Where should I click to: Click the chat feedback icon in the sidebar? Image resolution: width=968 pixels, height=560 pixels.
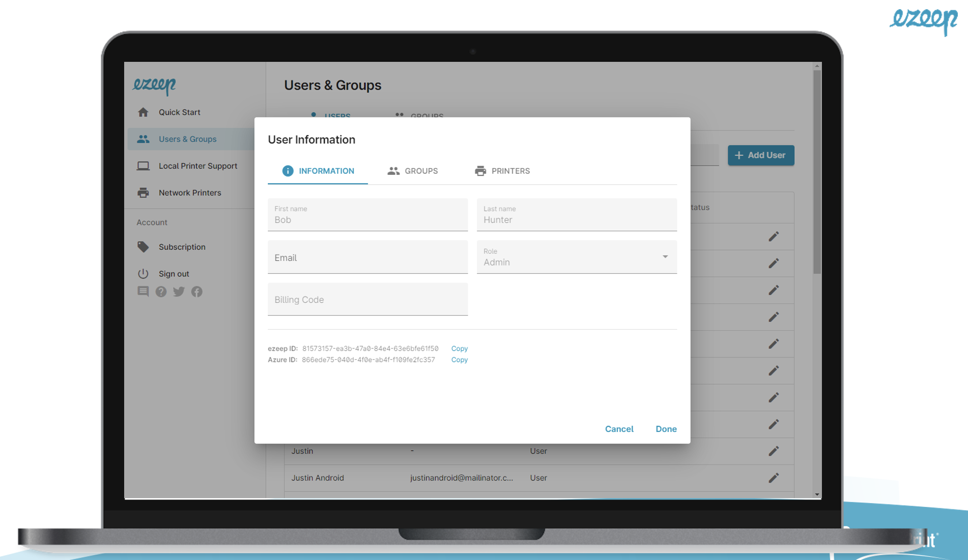pyautogui.click(x=143, y=292)
